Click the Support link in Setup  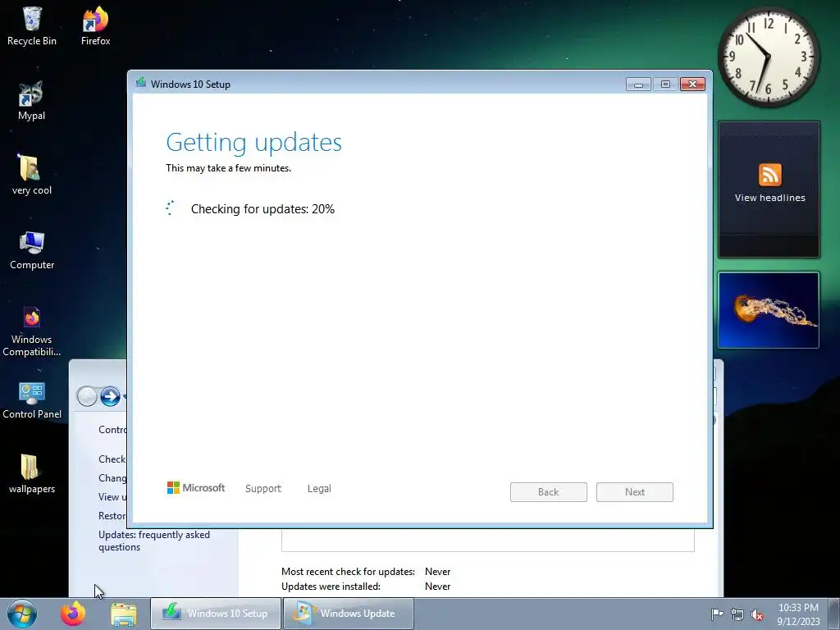263,489
